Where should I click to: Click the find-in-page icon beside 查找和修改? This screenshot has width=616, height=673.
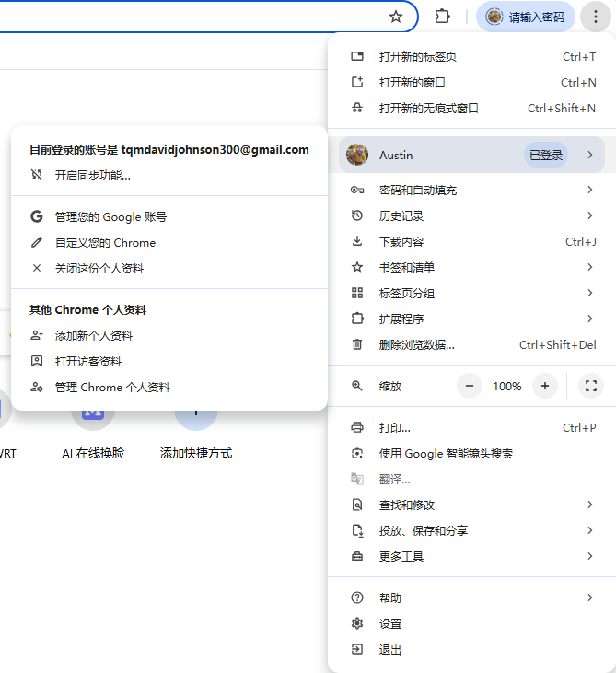(357, 505)
